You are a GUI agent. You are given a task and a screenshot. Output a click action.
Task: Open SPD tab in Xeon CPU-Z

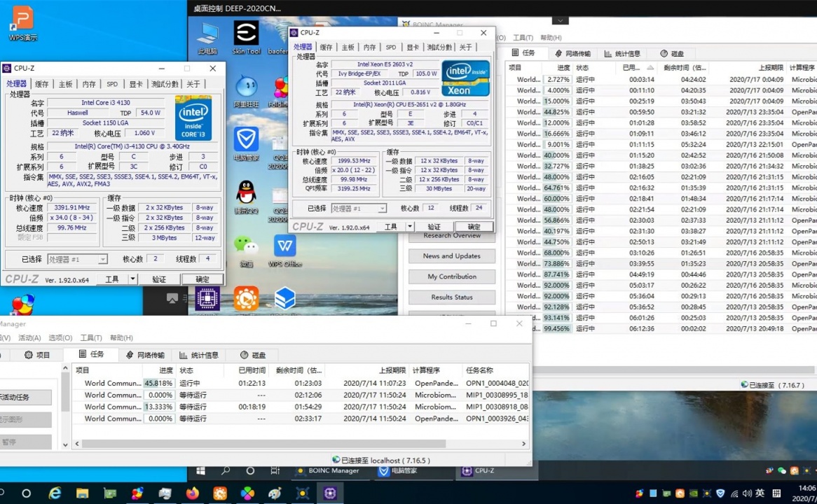[391, 47]
